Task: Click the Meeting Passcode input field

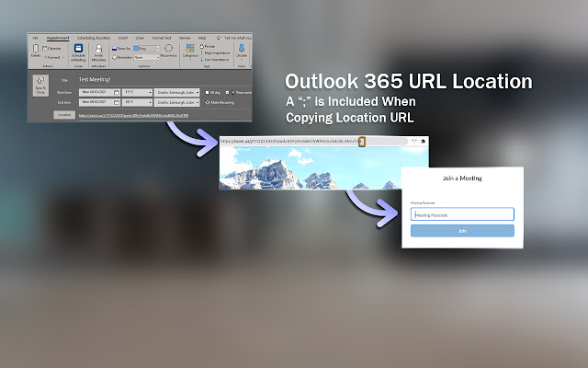Action: click(x=462, y=214)
